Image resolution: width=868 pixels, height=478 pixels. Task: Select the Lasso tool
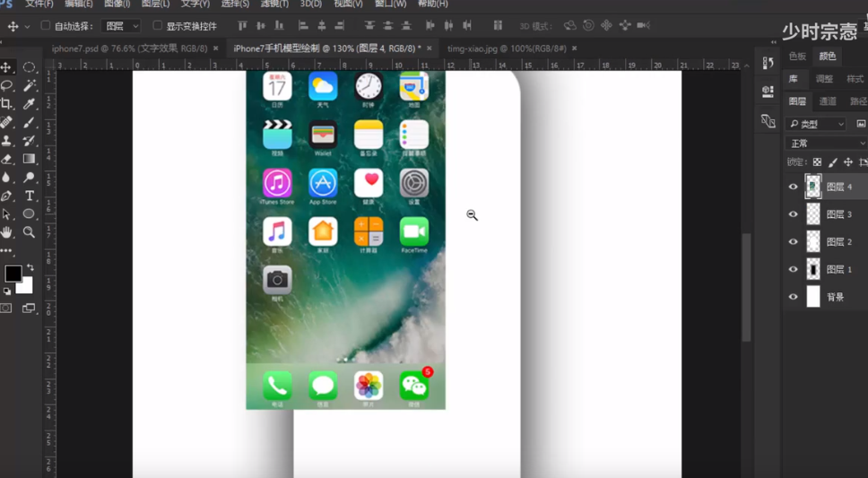pyautogui.click(x=6, y=85)
